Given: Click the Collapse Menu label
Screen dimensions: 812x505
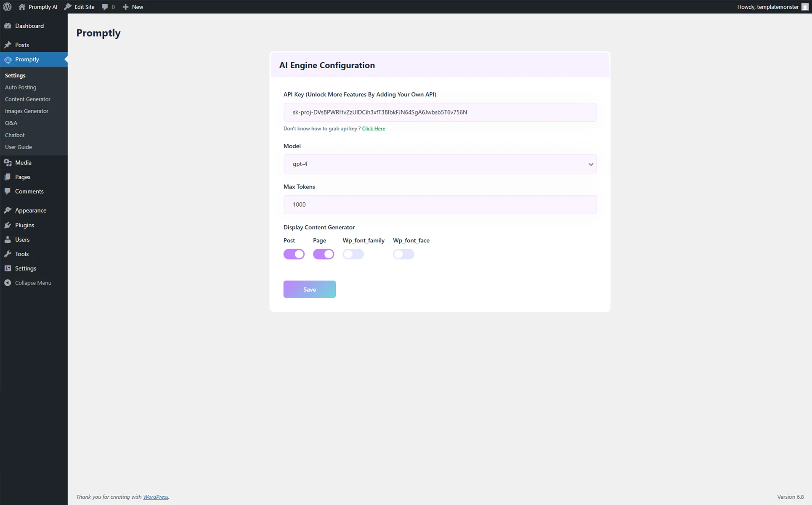Looking at the screenshot, I should click(33, 283).
